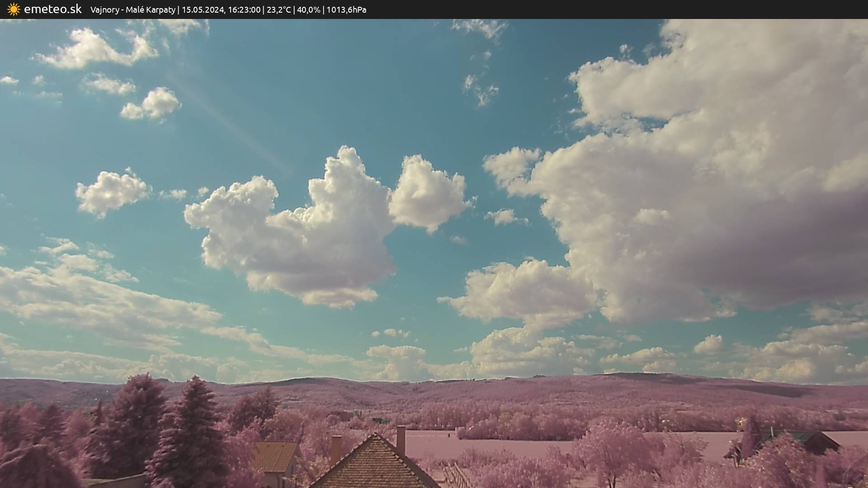Click the small cloud right of central cumulus

point(427,192)
